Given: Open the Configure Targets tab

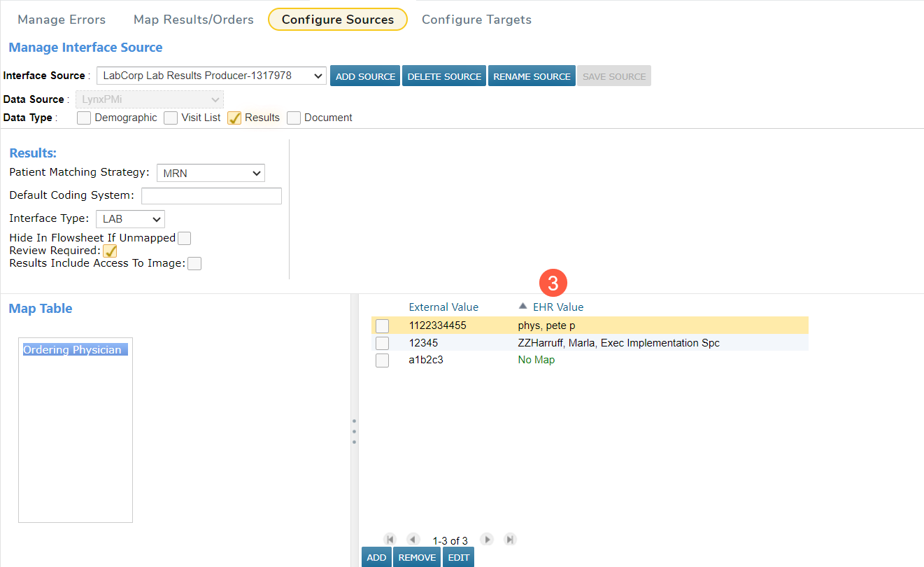Looking at the screenshot, I should coord(476,20).
